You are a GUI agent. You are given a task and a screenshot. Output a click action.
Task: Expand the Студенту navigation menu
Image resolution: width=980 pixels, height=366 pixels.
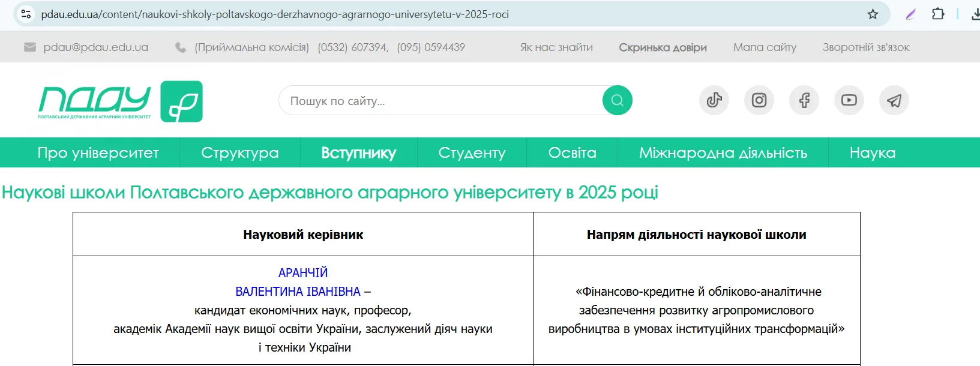[x=472, y=153]
